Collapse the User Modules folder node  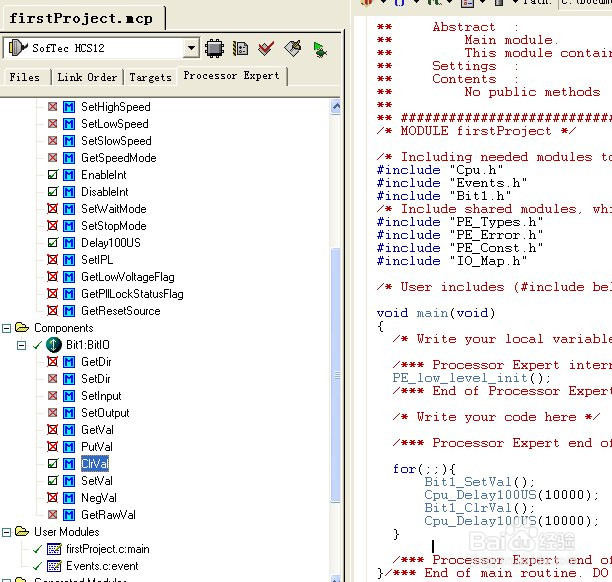click(x=6, y=532)
